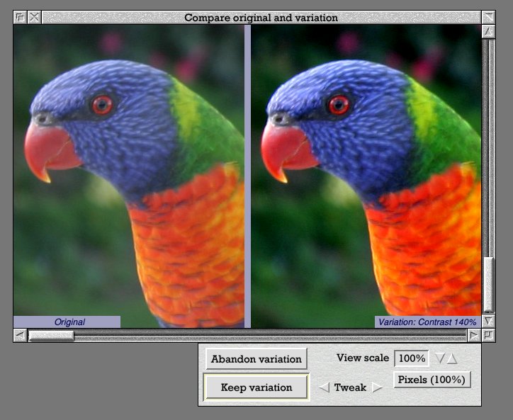This screenshot has height=420, width=513.
Task: Increase view scale with up arrow
Action: (x=452, y=358)
